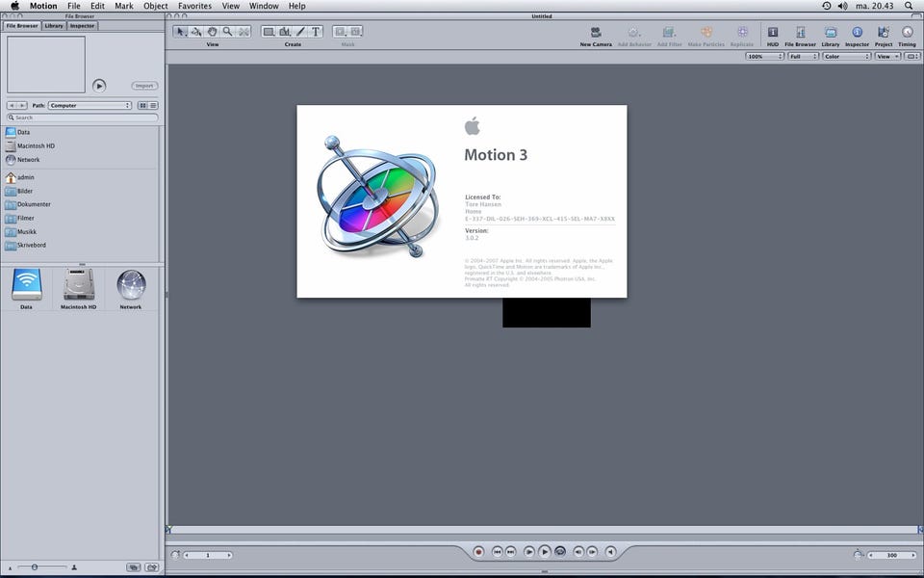Click the Make Particles icon

(706, 33)
